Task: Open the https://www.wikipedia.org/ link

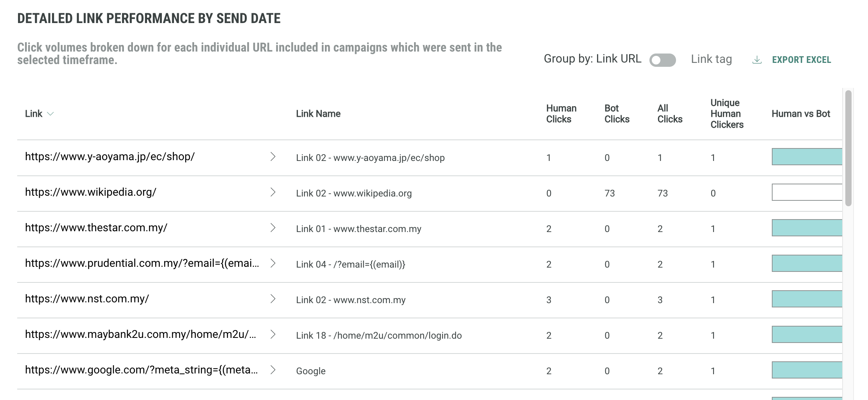Action: coord(91,192)
